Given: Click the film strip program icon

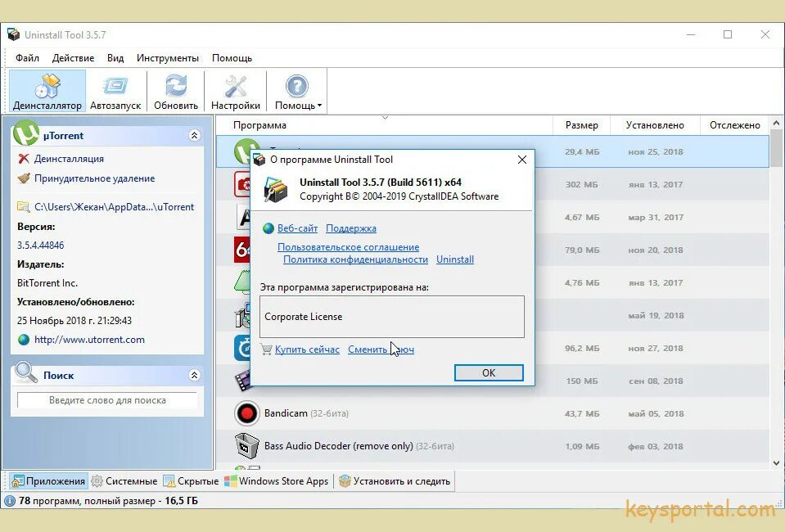Looking at the screenshot, I should (x=242, y=380).
